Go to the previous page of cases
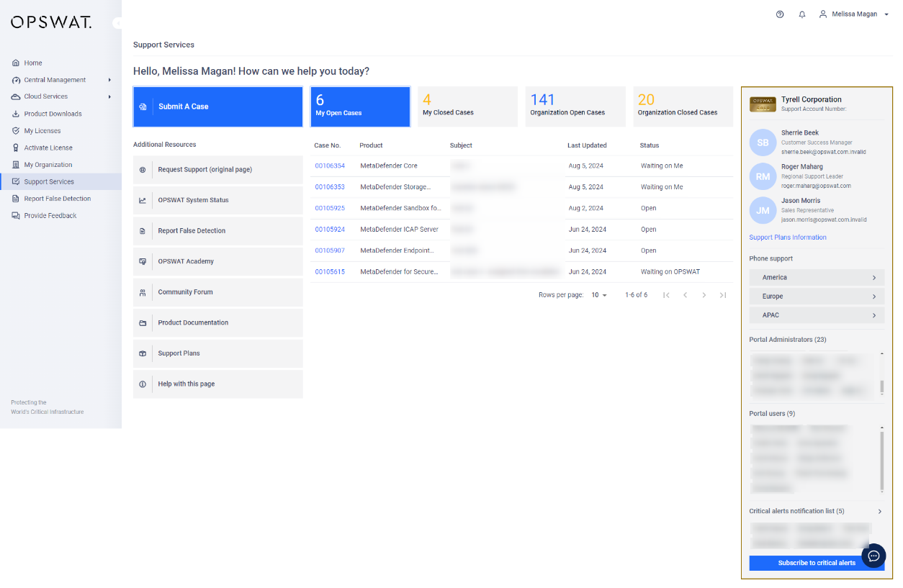Screen dimensions: 903x588 tap(685, 295)
